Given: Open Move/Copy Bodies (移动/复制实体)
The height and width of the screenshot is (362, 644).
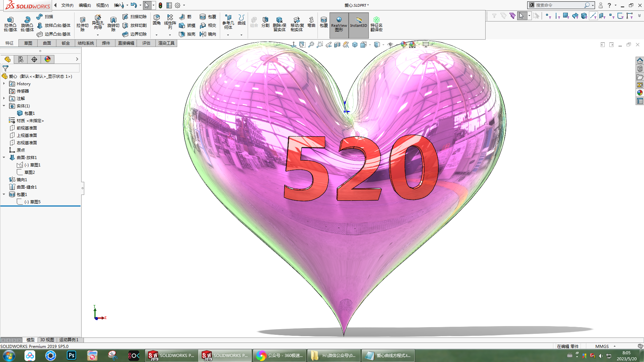Looking at the screenshot, I should [x=297, y=24].
